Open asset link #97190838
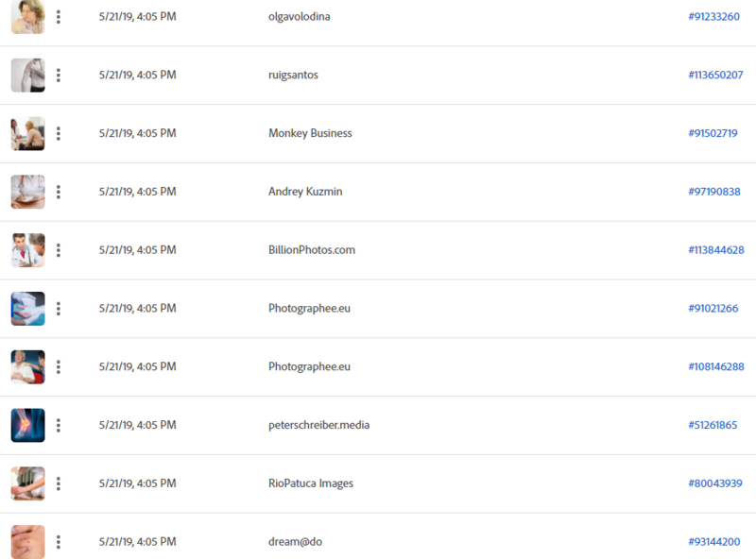This screenshot has width=756, height=559. [x=714, y=192]
